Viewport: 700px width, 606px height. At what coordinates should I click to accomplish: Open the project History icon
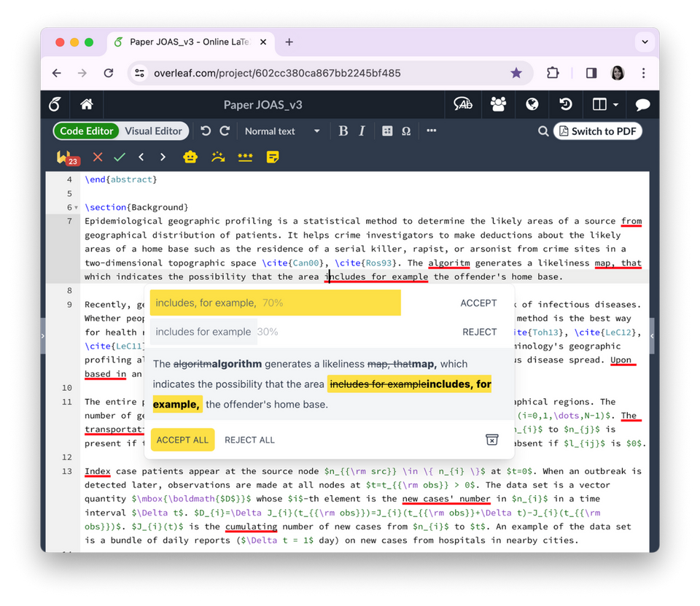[565, 104]
